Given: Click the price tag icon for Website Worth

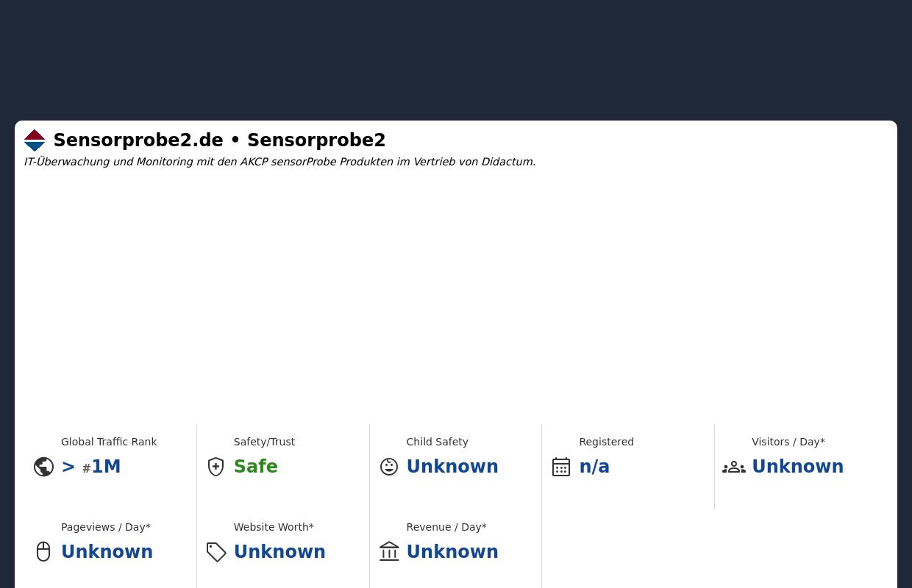Looking at the screenshot, I should 216,552.
